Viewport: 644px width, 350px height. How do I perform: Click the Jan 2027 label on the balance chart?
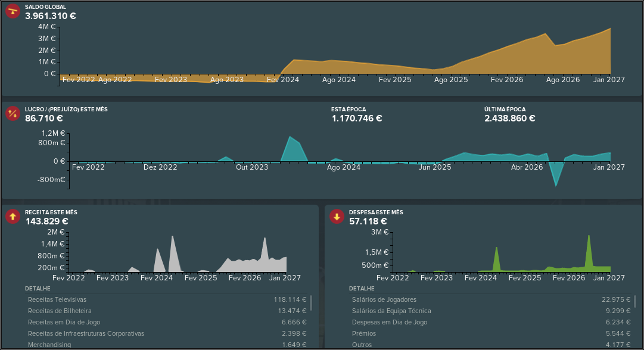tap(609, 80)
